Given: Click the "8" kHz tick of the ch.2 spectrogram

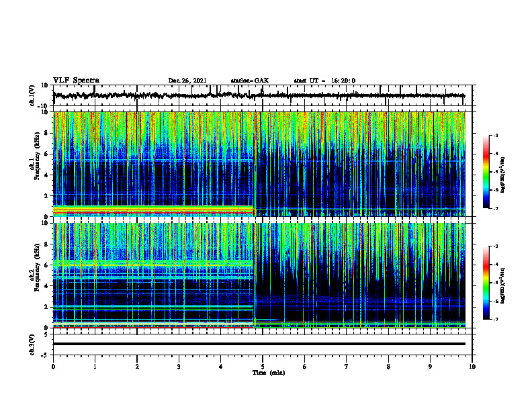Looking at the screenshot, I should (x=46, y=244).
